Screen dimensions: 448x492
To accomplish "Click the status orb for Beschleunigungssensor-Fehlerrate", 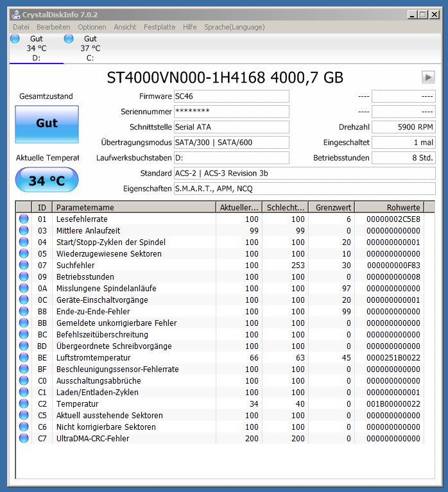I will point(24,369).
